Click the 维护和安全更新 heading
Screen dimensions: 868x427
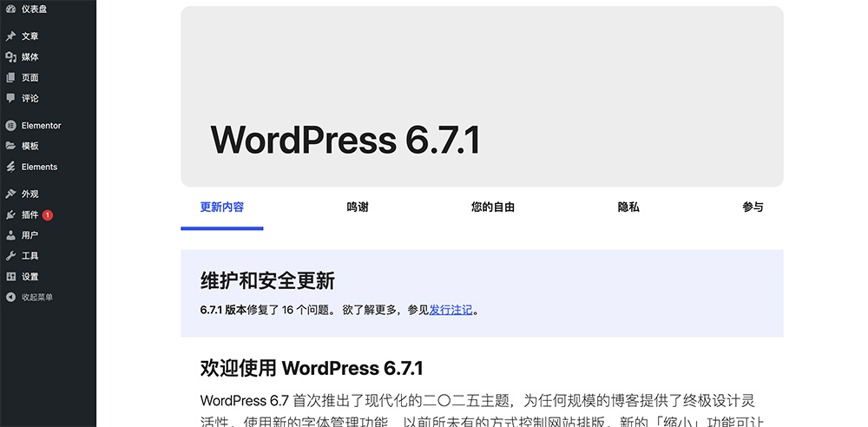(267, 281)
